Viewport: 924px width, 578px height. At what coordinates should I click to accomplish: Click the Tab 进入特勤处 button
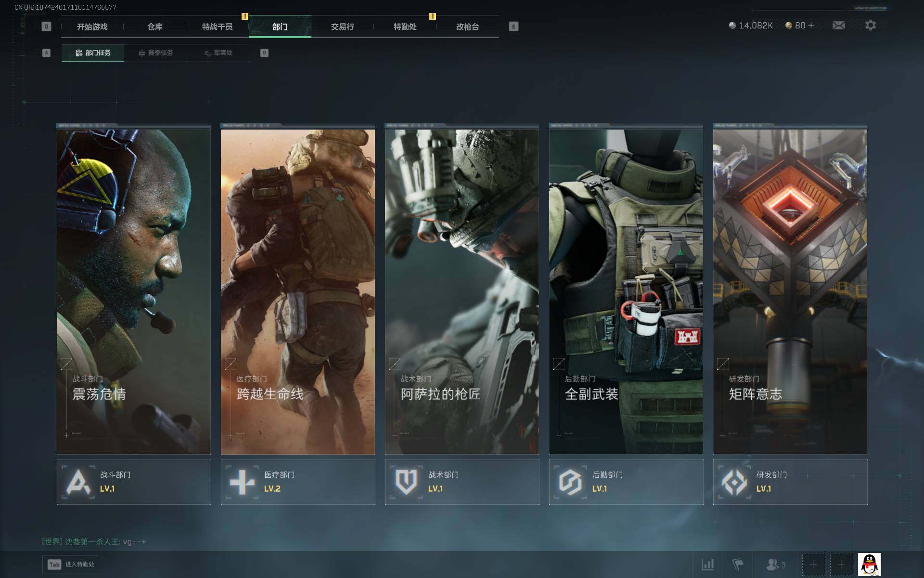pyautogui.click(x=71, y=564)
